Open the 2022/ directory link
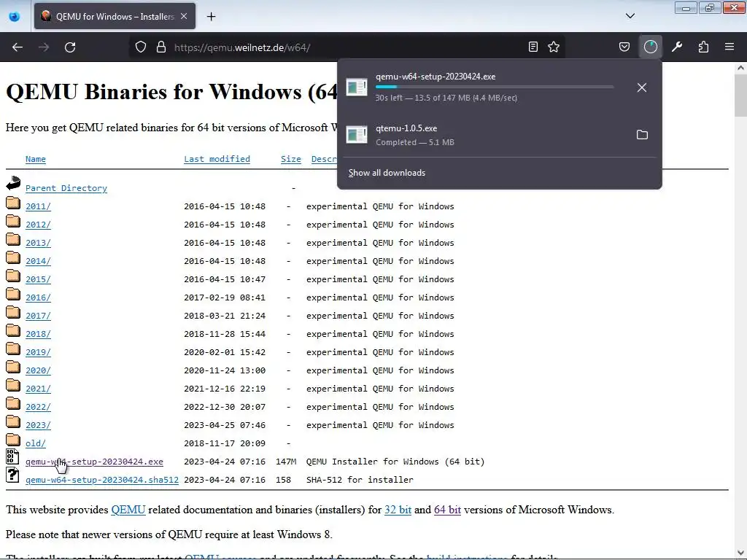 38,407
